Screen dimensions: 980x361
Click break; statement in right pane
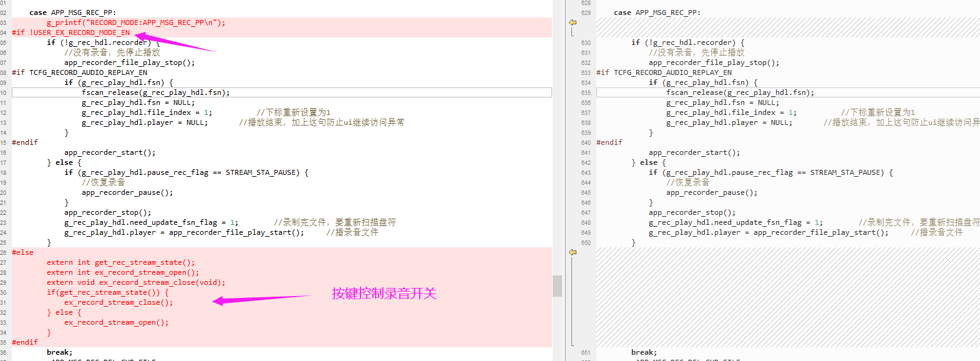pyautogui.click(x=644, y=352)
